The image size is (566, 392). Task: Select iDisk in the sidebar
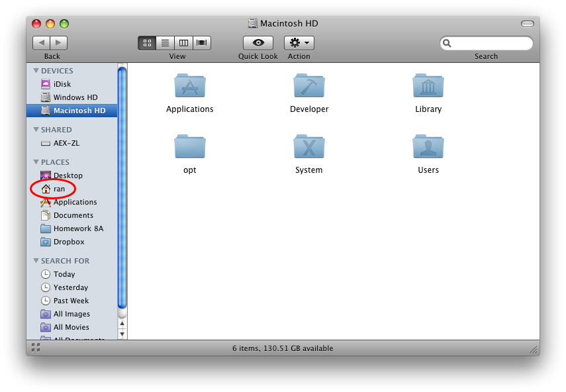(72, 84)
